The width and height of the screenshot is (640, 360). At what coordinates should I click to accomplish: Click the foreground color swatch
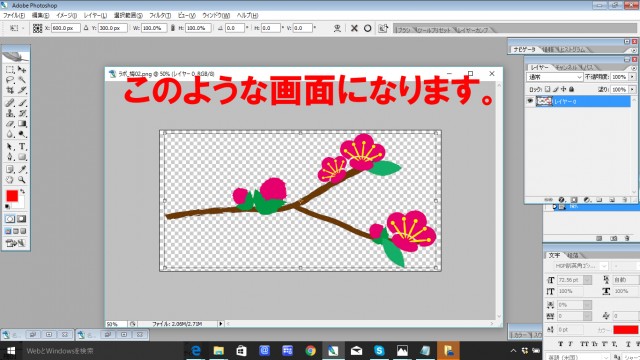point(12,196)
